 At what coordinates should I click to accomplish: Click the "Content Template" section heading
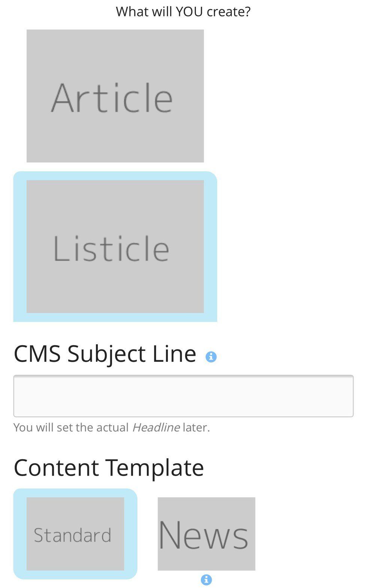point(109,467)
